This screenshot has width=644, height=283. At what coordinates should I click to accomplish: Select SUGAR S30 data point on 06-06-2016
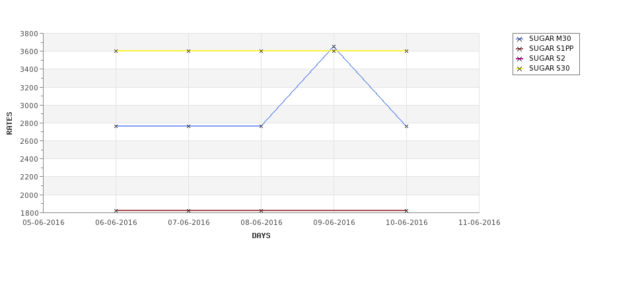[116, 51]
